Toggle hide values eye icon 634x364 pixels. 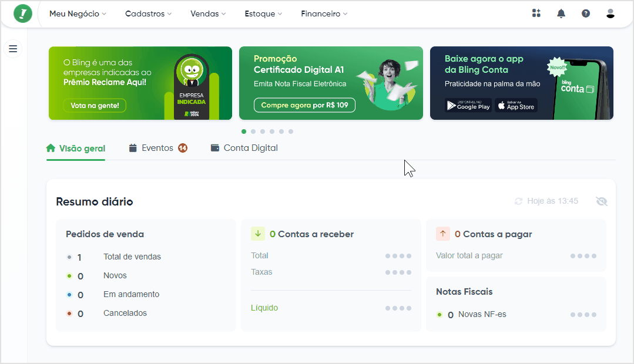(x=602, y=201)
